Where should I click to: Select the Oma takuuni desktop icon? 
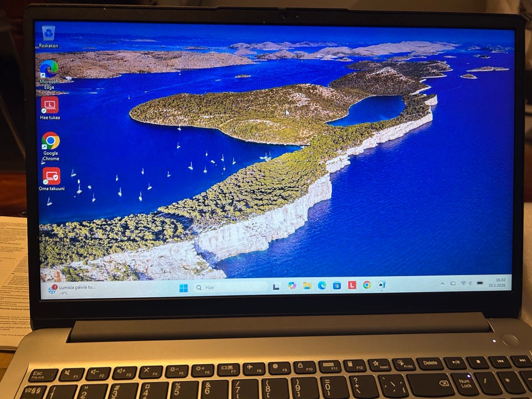pyautogui.click(x=52, y=179)
